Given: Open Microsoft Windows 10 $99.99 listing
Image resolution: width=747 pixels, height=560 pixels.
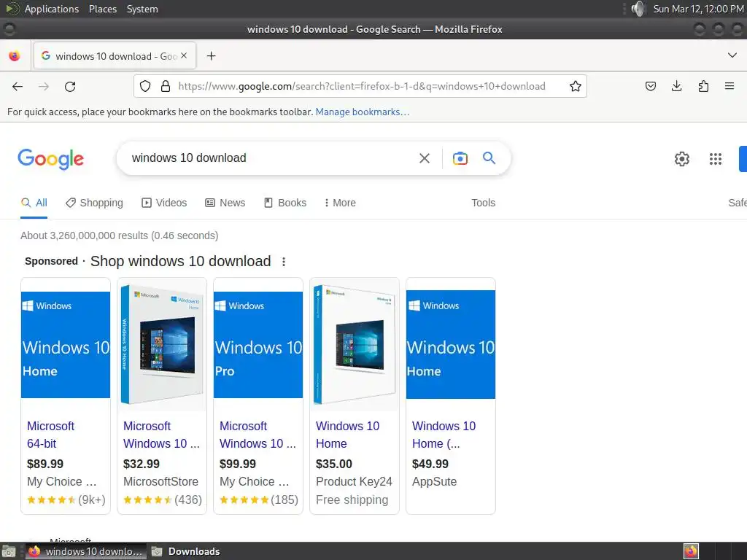Looking at the screenshot, I should [x=258, y=435].
